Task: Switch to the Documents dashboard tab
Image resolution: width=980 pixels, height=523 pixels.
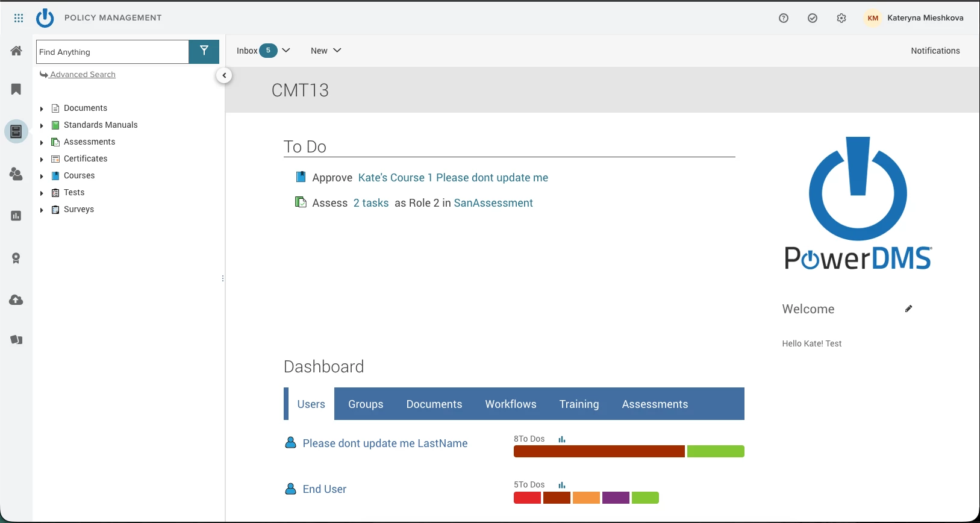Action: point(434,404)
